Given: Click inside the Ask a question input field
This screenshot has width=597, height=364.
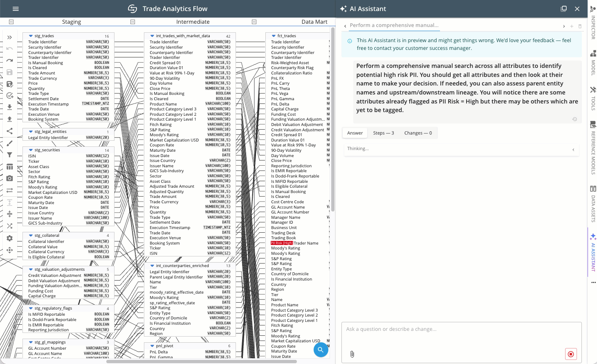Looking at the screenshot, I should pyautogui.click(x=450, y=329).
